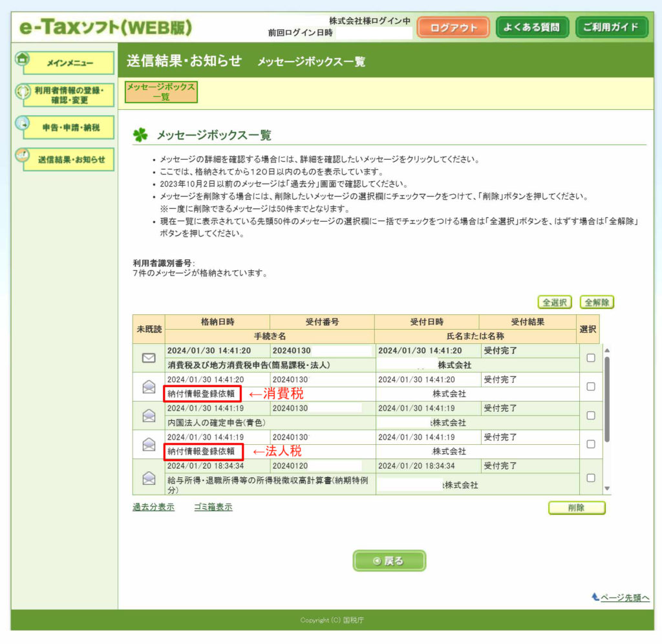The image size is (662, 644).
Task: Open the 過去分表示 link
Action: [153, 507]
